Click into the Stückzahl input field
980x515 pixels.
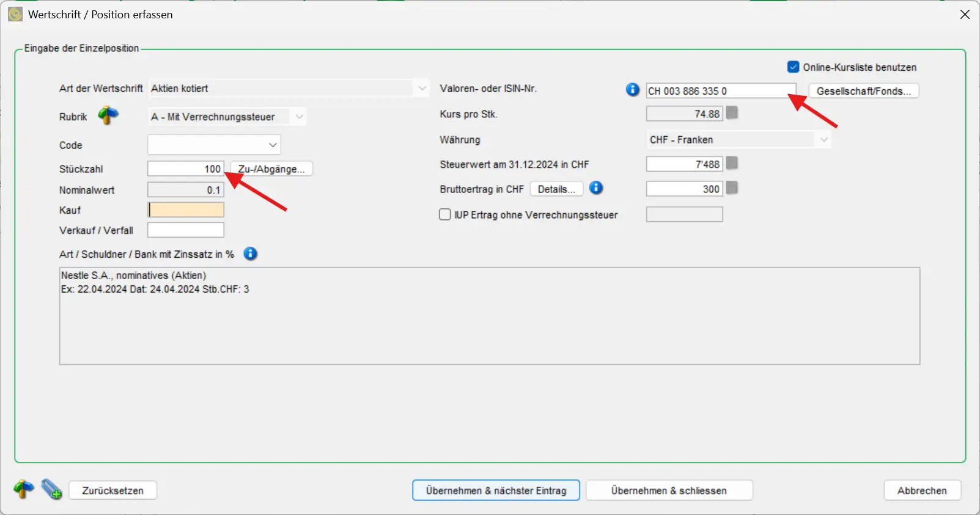click(x=185, y=169)
